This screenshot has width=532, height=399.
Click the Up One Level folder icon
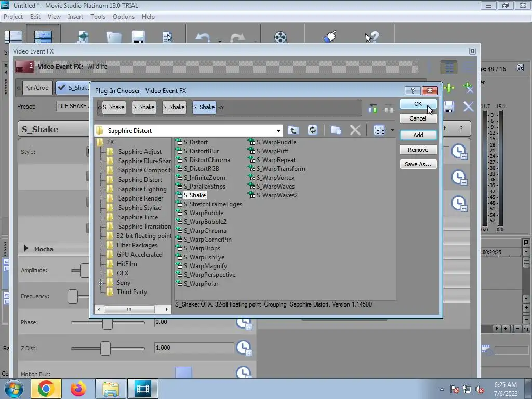point(294,130)
